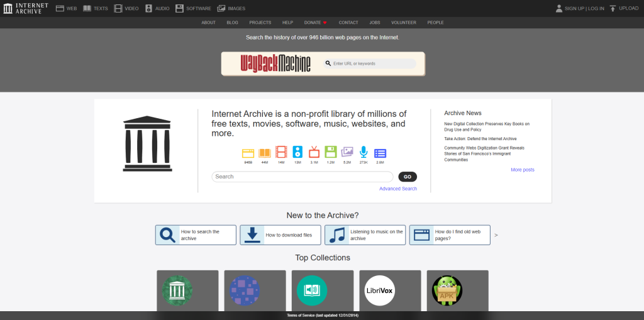The image size is (644, 320).
Task: Click the More posts link
Action: (x=523, y=170)
